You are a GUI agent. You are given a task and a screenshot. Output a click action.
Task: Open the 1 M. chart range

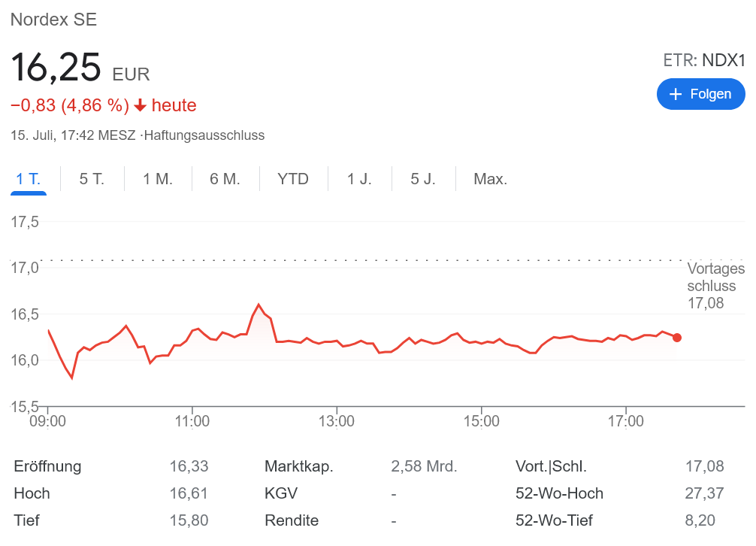pos(158,180)
